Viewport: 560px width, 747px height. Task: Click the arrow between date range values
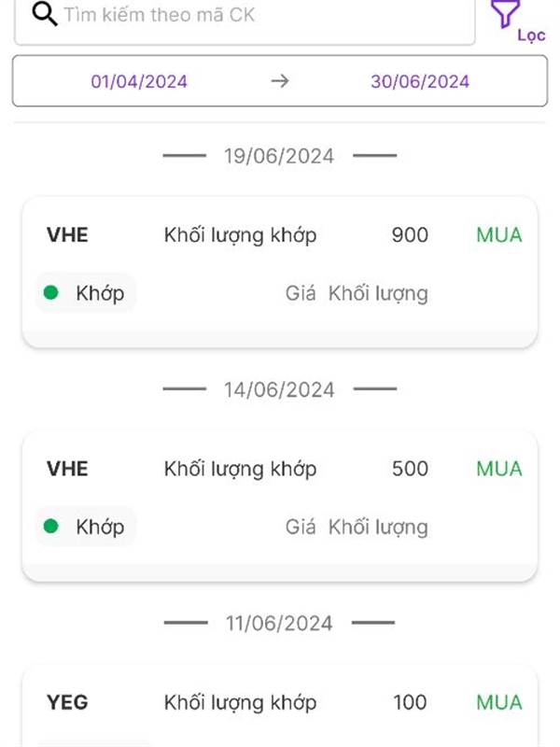click(280, 81)
